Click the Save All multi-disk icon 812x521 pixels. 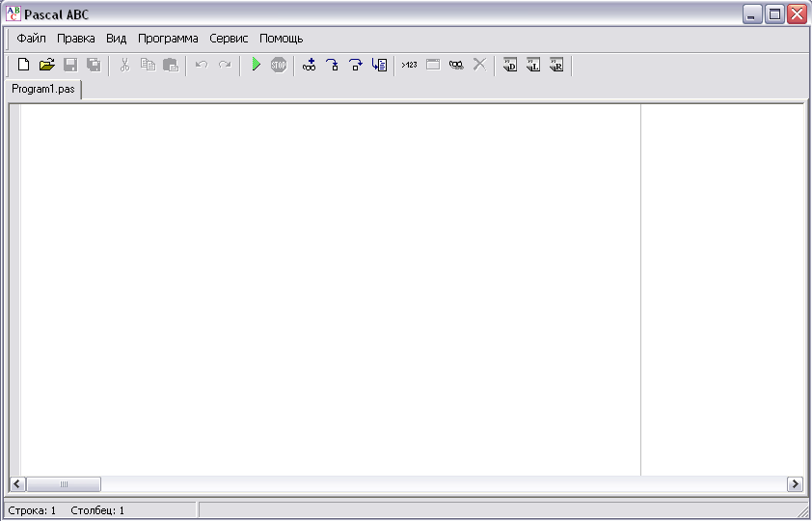(94, 65)
